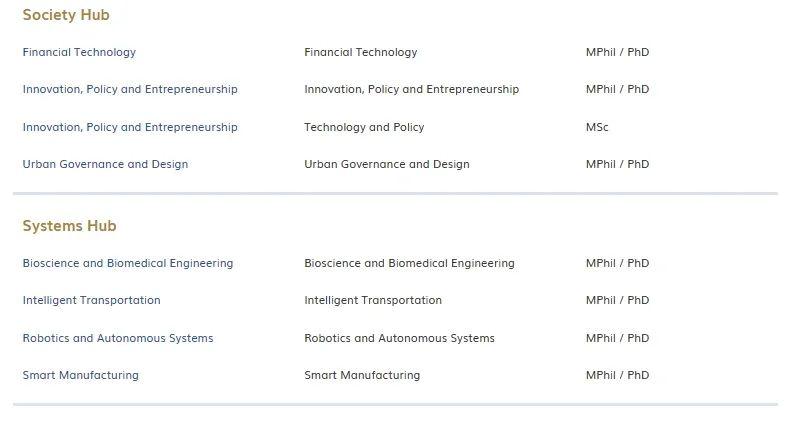Screen dimensions: 790x424
Task: Click Urban Governance and Design program name text
Action: click(387, 164)
